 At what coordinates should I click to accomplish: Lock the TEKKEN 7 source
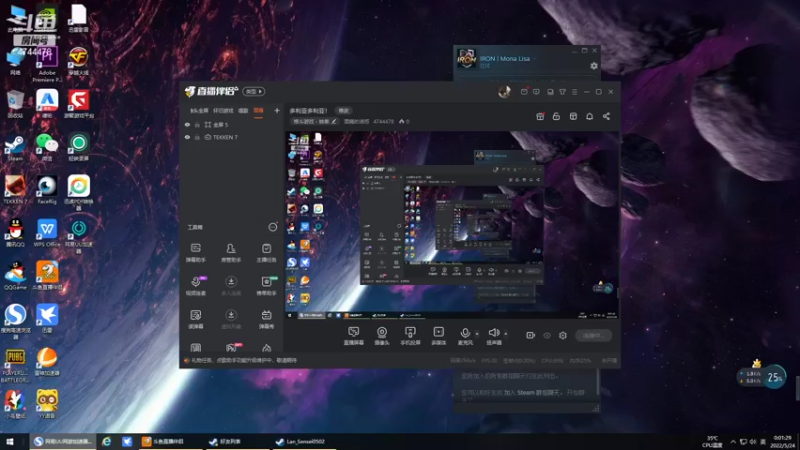(197, 137)
